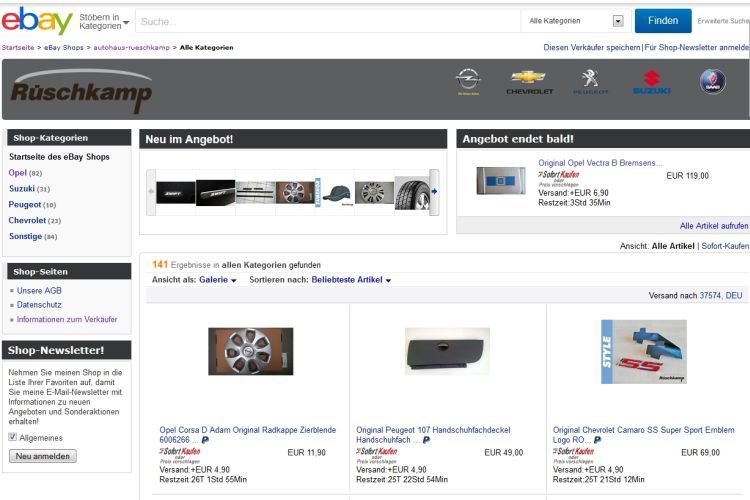Screen dimensions: 750x500
Task: Open Informationen zum Verkäufer link
Action: click(x=67, y=319)
